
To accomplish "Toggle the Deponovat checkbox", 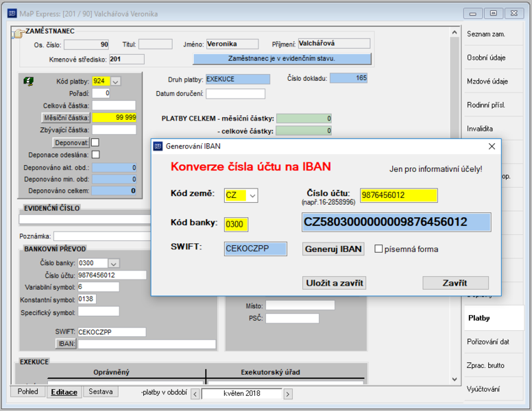I will (95, 142).
